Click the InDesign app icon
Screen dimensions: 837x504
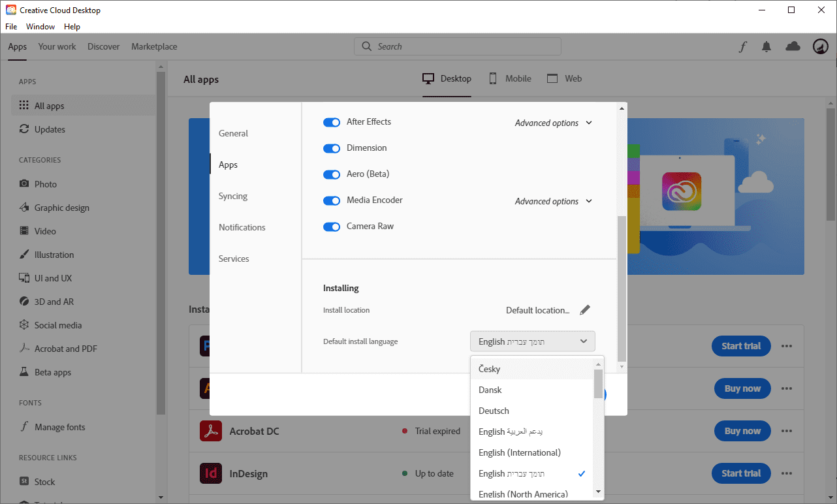click(x=210, y=473)
